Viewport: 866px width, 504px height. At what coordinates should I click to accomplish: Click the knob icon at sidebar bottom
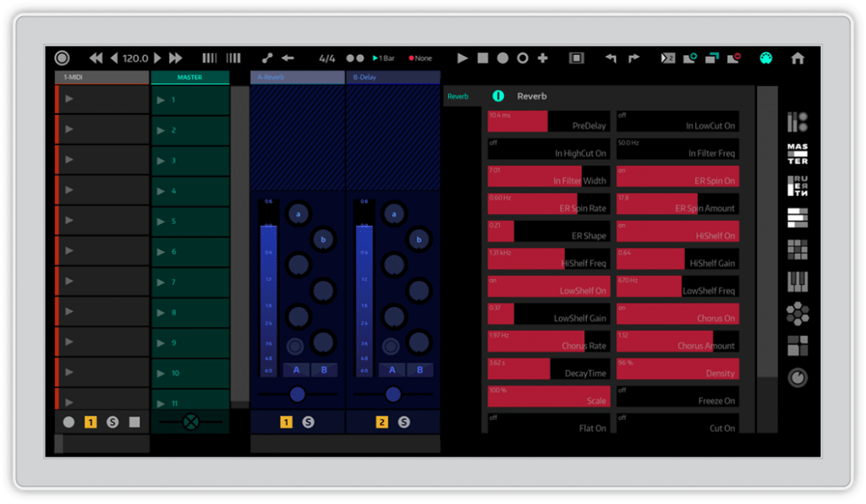pos(797,378)
